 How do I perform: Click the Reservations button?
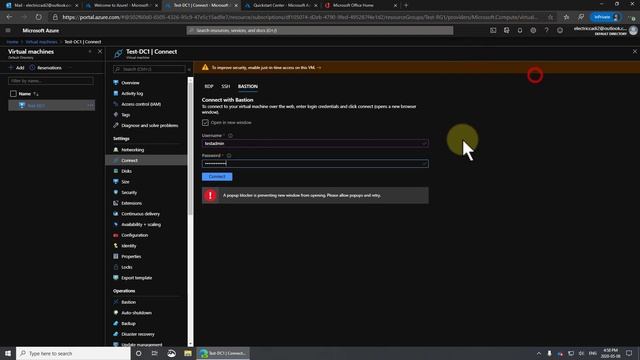click(45, 68)
